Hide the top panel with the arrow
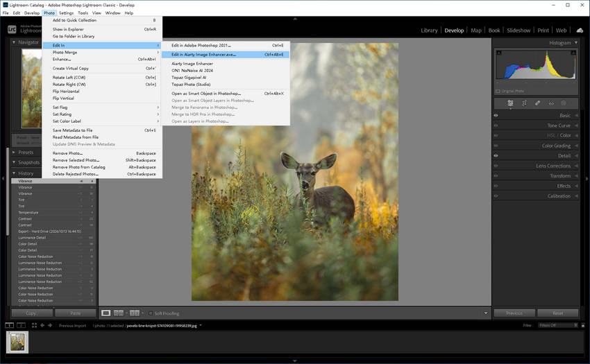 [x=295, y=19]
